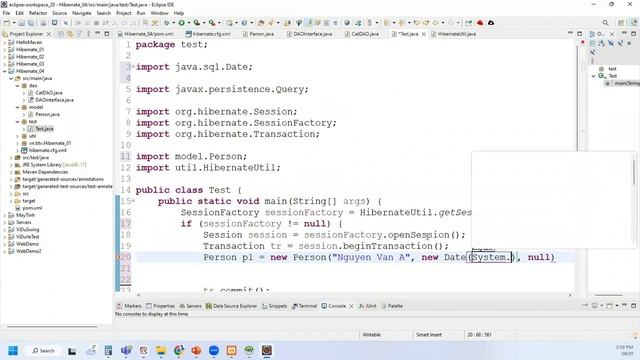The width and height of the screenshot is (640, 360).
Task: Click the New file toolbar icon
Action: coord(7,23)
